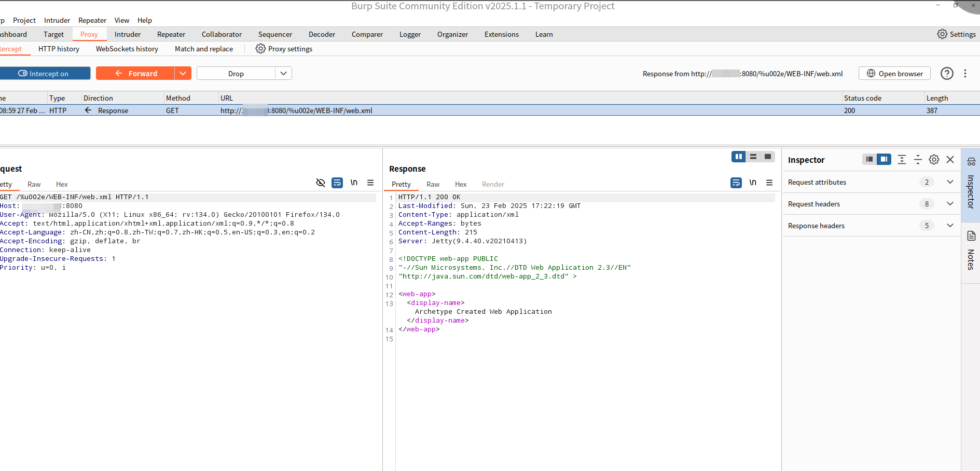Click the Forward button
980x471 pixels.
(135, 74)
